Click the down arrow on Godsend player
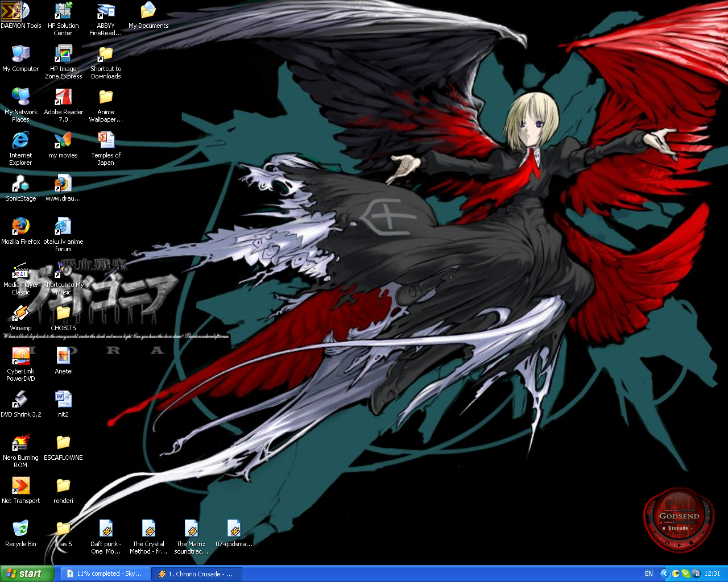This screenshot has width=728, height=582. click(x=709, y=512)
